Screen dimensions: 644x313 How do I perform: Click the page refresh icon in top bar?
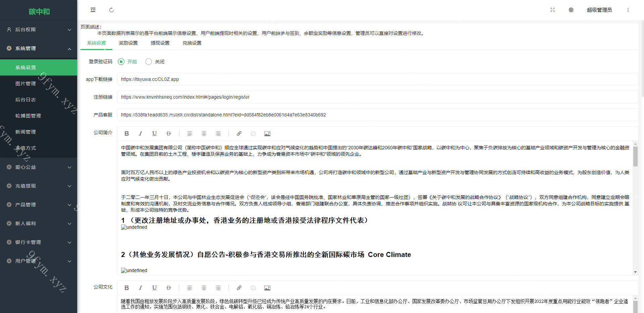click(x=111, y=10)
